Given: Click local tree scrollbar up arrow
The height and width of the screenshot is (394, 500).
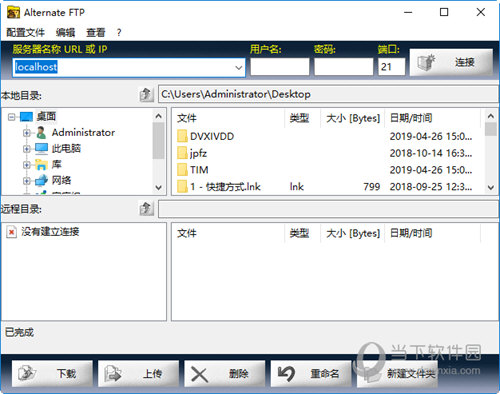Looking at the screenshot, I should [159, 116].
